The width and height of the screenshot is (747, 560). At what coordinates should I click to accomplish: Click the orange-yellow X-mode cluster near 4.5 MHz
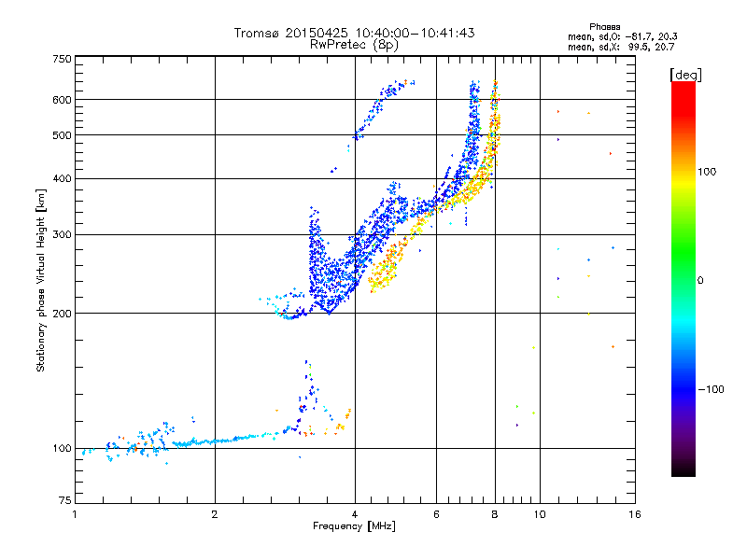pos(386,269)
